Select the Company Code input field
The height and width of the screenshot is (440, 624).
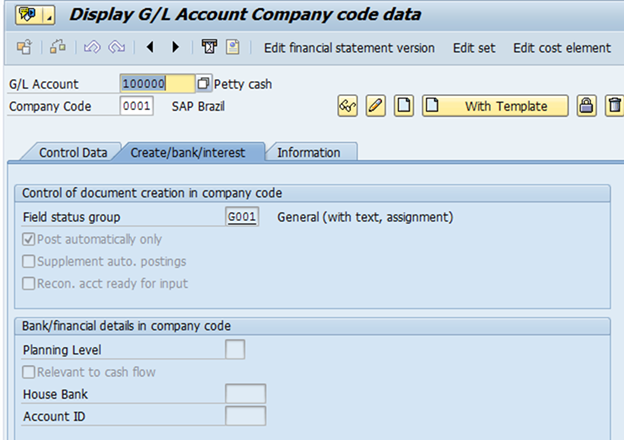tap(136, 106)
